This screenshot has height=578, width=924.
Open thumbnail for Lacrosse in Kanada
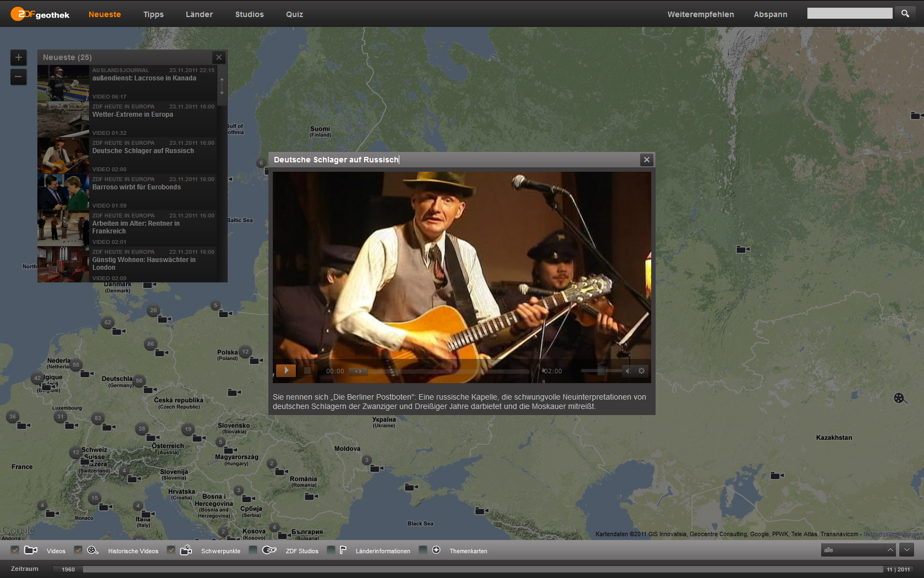(63, 83)
